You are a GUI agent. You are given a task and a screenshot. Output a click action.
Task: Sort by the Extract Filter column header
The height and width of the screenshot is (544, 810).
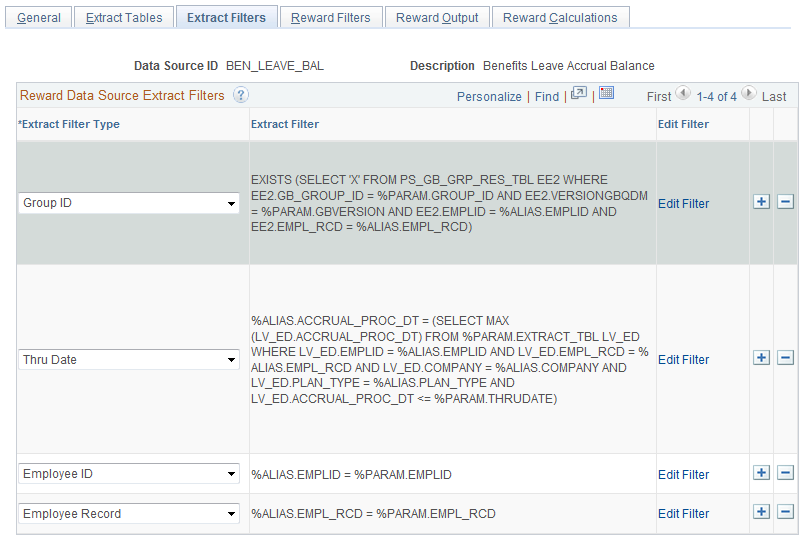(285, 124)
